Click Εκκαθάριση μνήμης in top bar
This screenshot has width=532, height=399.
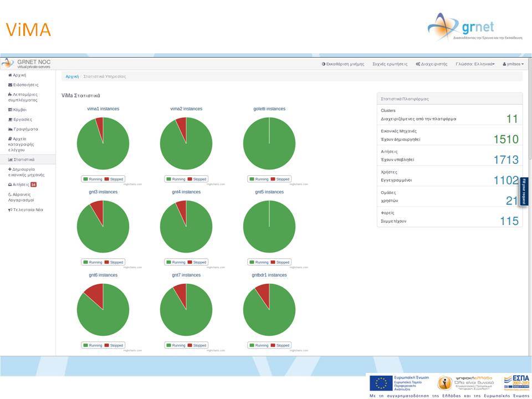point(343,64)
